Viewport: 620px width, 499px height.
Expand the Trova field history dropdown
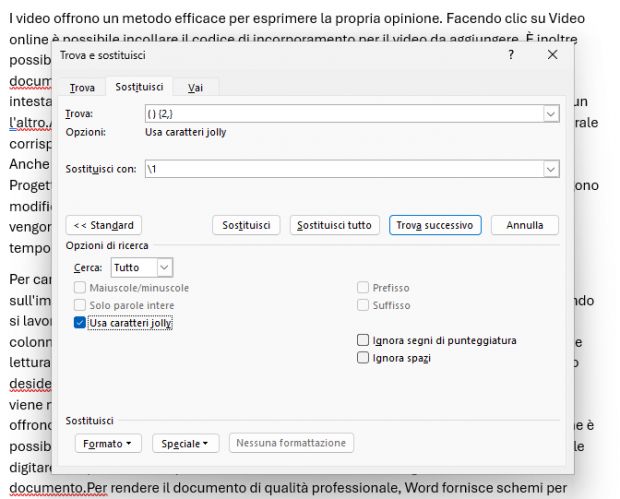tap(550, 115)
